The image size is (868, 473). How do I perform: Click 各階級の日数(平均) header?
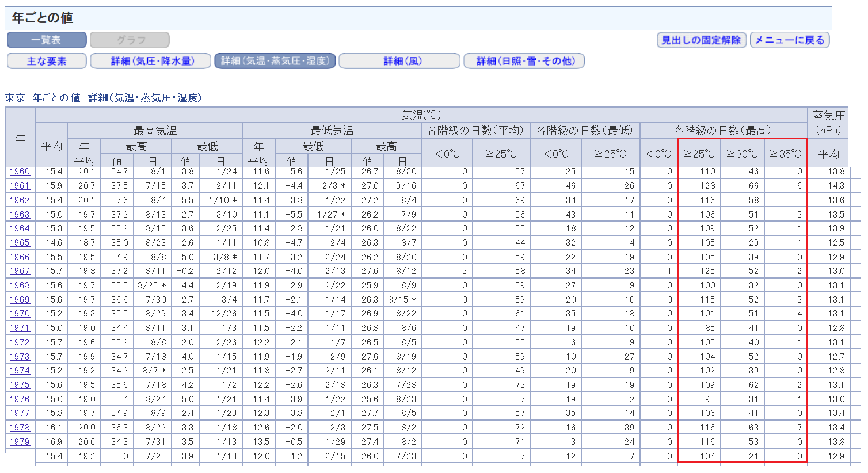475,131
